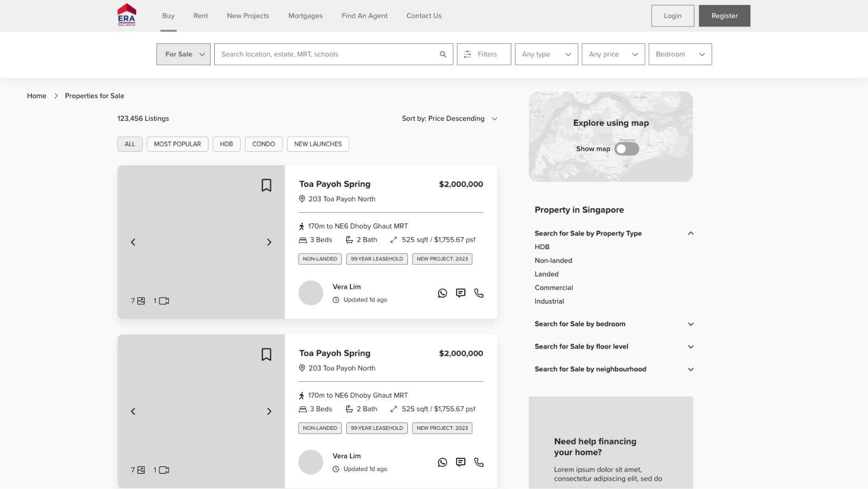The image size is (868, 489).
Task: Click the first listing's agent avatar
Action: tap(311, 293)
